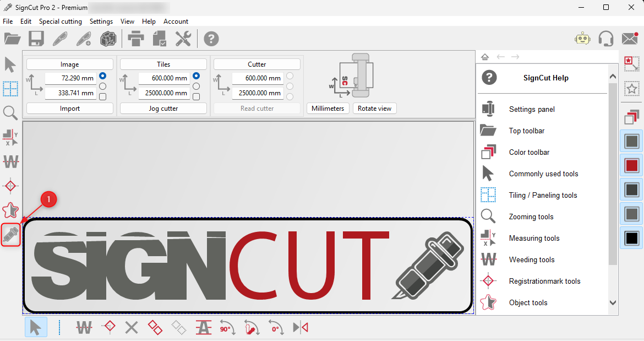Viewport: 644px width, 341px height.
Task: Click the red linked diamonds icon at bottom
Action: point(155,327)
